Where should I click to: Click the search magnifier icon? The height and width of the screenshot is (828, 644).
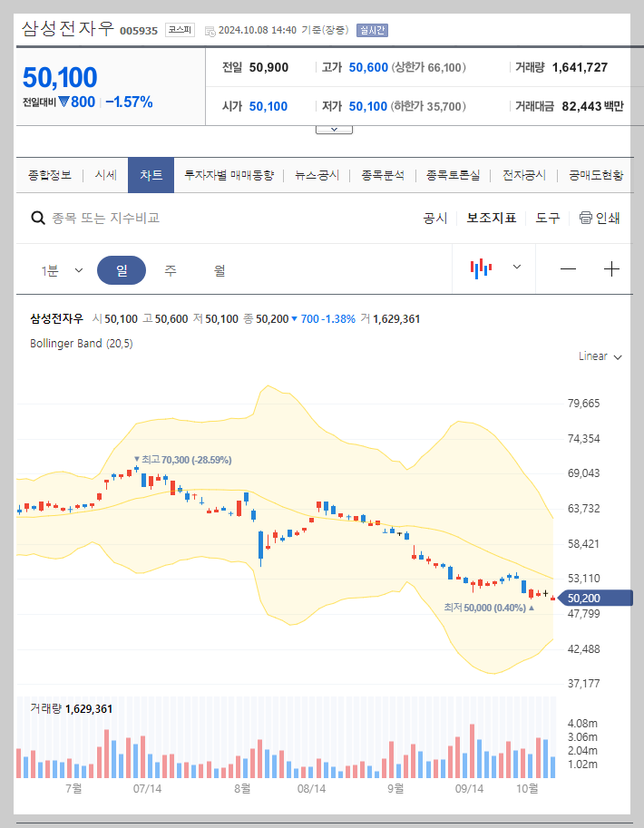pos(37,218)
